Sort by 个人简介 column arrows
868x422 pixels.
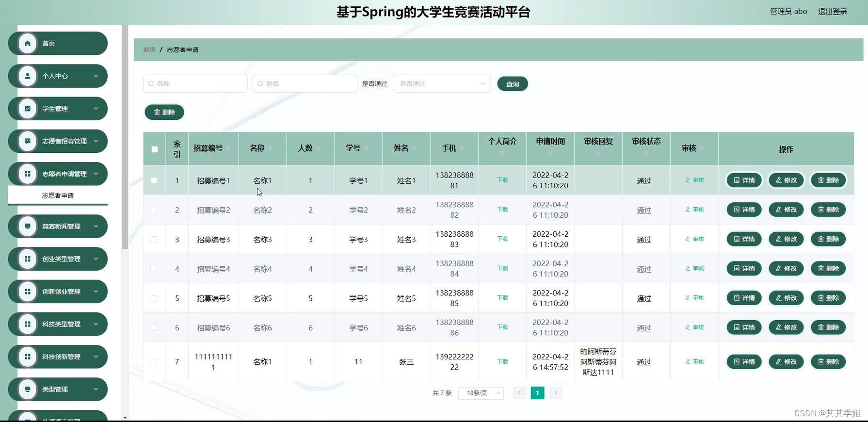pos(502,154)
